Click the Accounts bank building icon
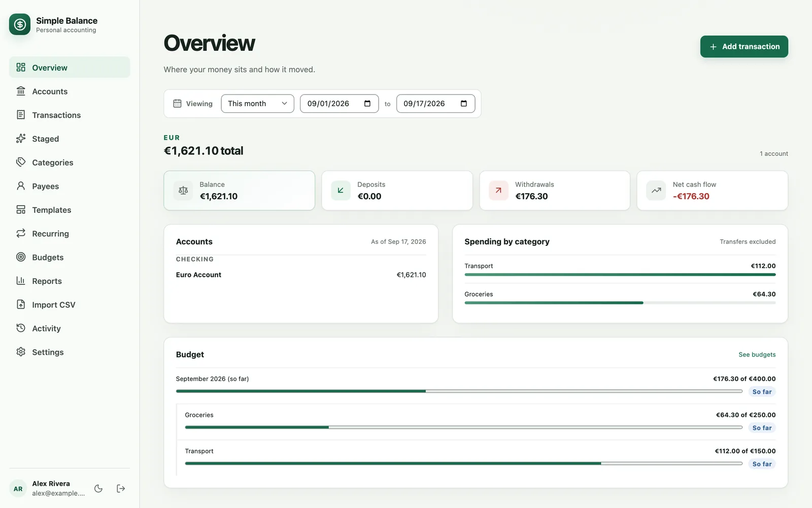The width and height of the screenshot is (812, 508). (x=21, y=91)
